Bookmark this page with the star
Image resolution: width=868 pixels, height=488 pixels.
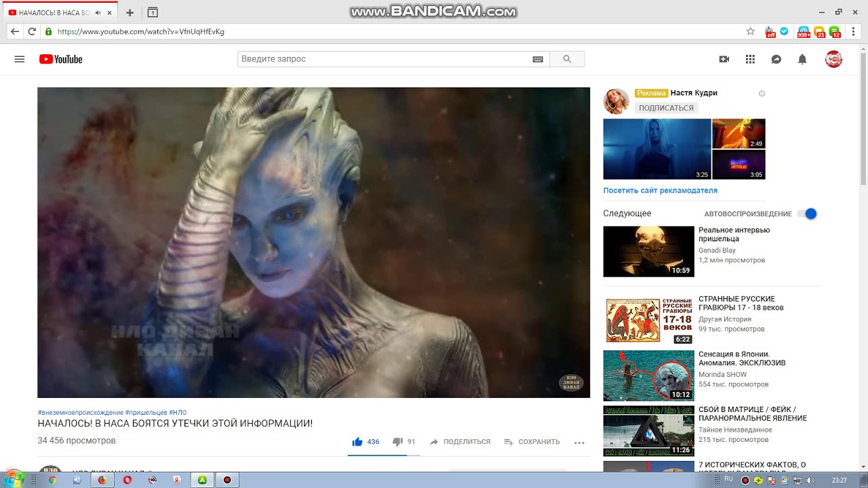click(750, 31)
